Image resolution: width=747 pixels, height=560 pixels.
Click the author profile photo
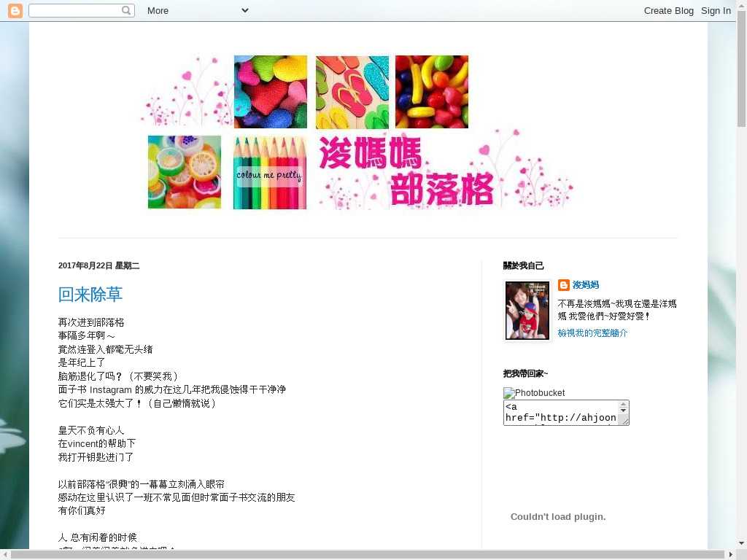click(x=527, y=311)
